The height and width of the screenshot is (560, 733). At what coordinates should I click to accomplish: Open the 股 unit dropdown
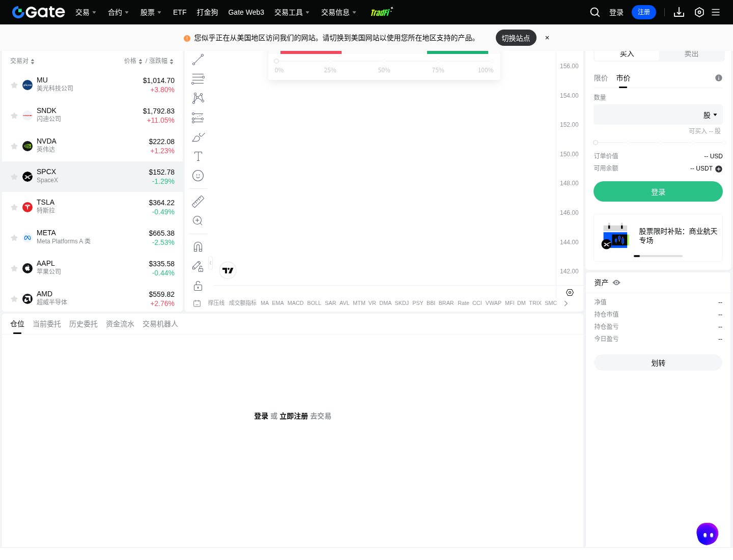(x=710, y=115)
